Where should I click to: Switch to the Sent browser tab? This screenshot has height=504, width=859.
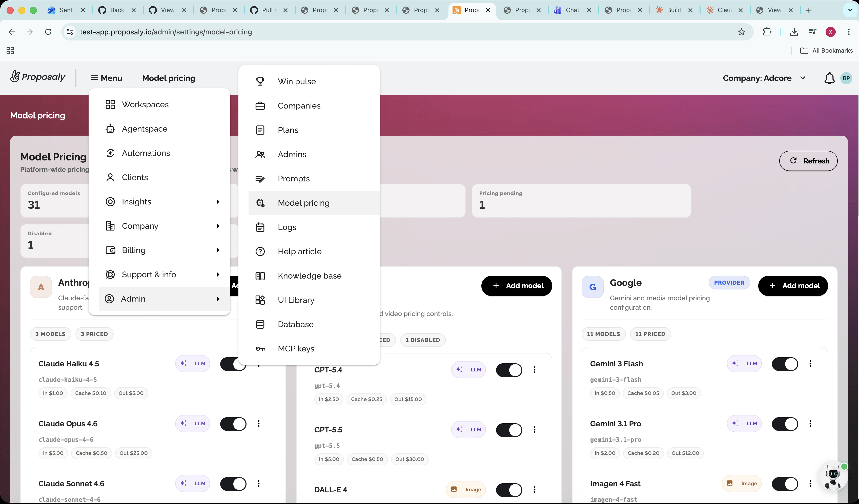67,10
